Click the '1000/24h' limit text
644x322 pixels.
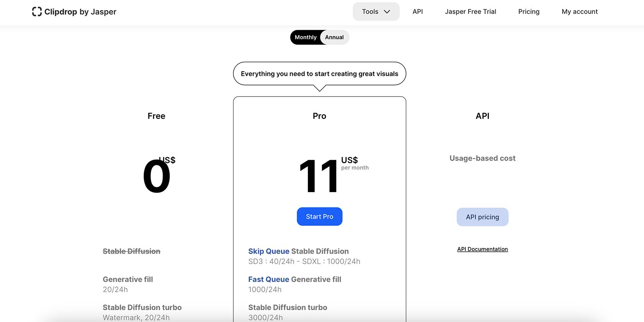pyautogui.click(x=265, y=290)
